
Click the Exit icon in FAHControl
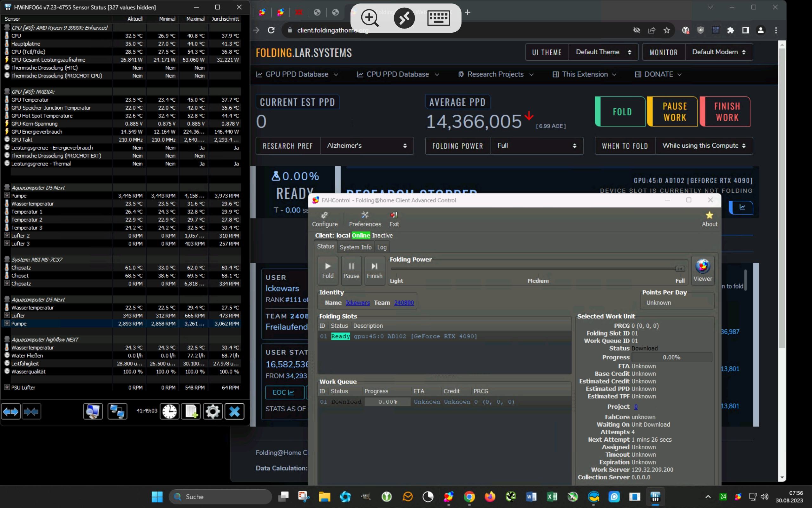(394, 219)
